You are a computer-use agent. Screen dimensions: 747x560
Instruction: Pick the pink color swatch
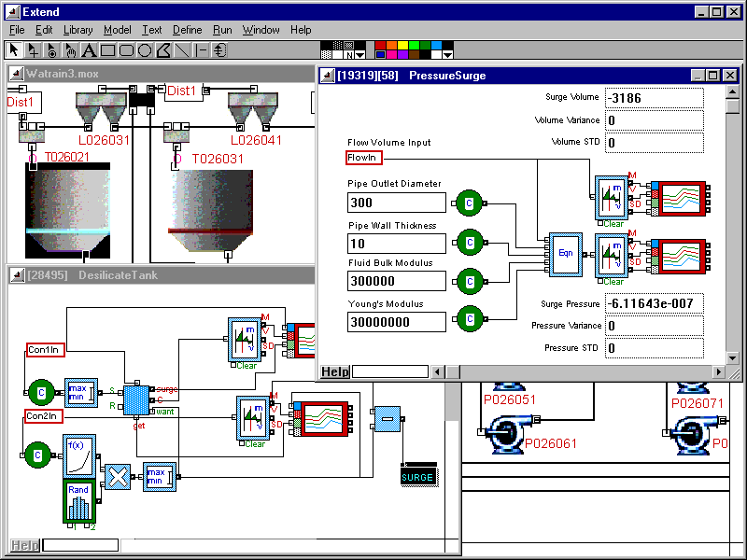(x=391, y=55)
